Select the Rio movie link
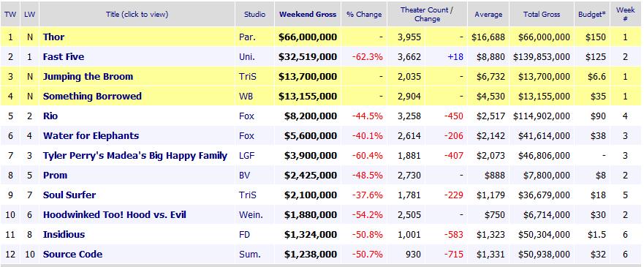The width and height of the screenshot is (644, 267). coord(50,116)
